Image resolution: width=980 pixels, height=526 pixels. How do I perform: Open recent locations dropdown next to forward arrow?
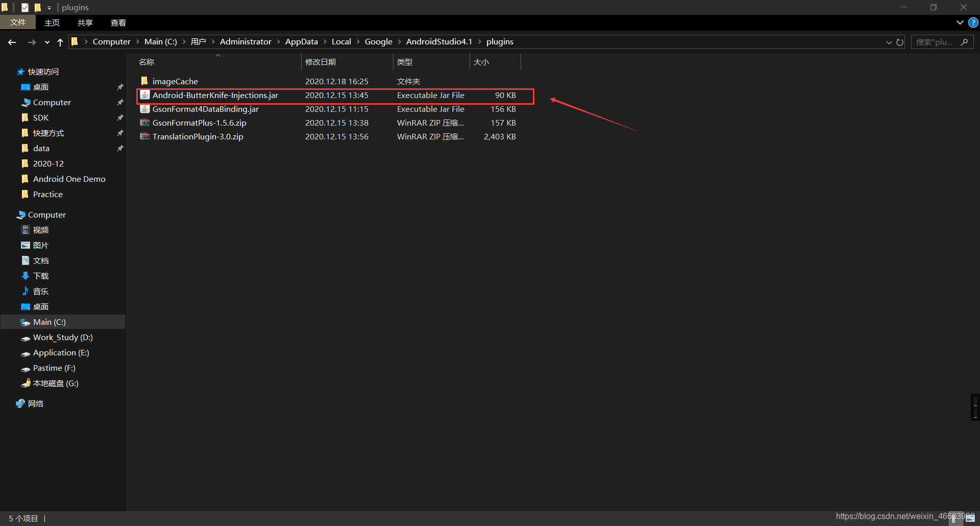tap(46, 42)
